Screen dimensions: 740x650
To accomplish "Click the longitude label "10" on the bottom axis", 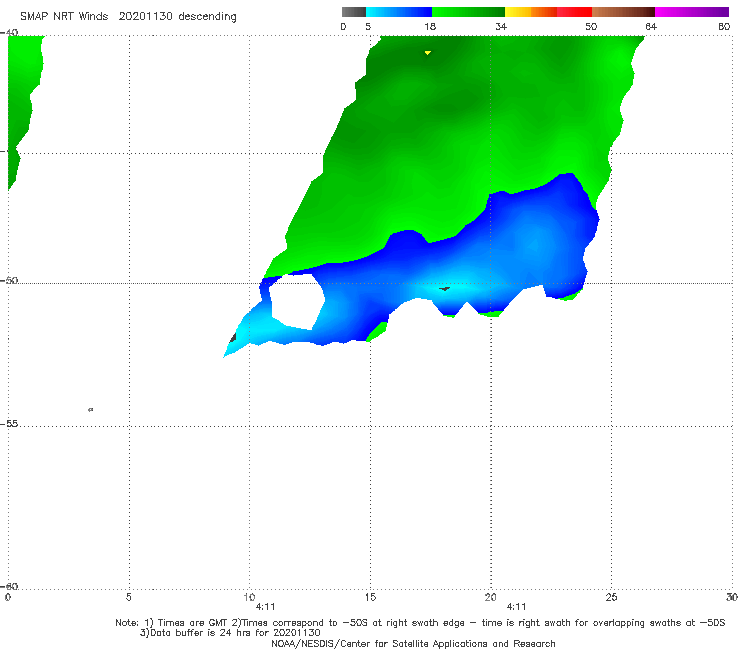I will [x=249, y=597].
